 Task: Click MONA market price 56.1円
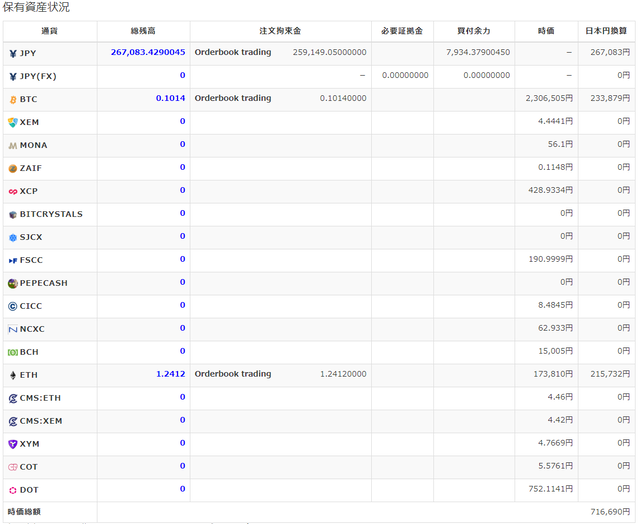560,144
